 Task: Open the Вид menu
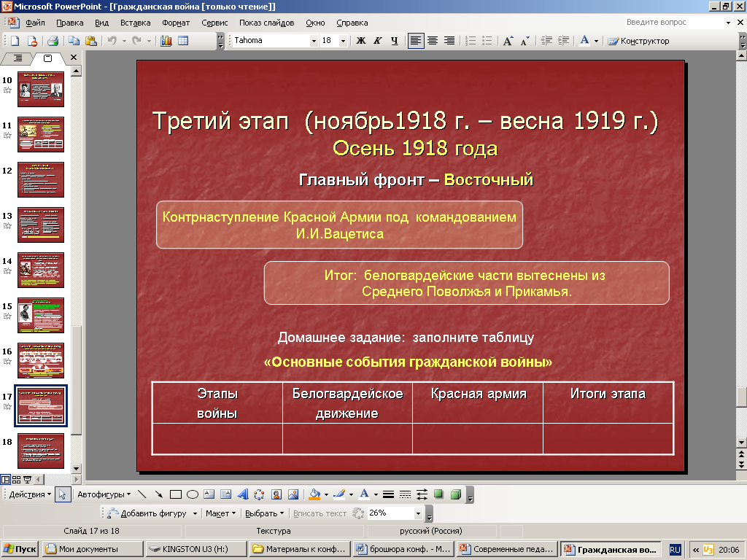(x=101, y=23)
